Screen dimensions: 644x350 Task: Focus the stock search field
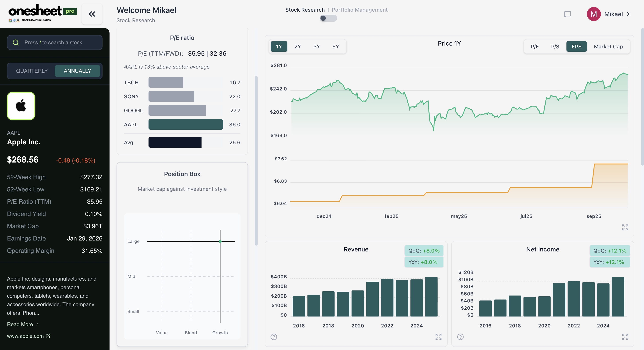pos(55,42)
